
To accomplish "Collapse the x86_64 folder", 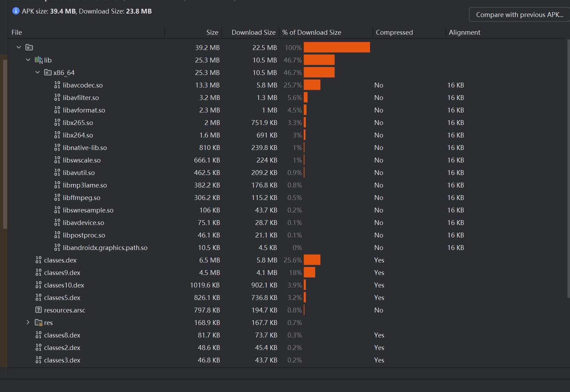I will point(37,72).
